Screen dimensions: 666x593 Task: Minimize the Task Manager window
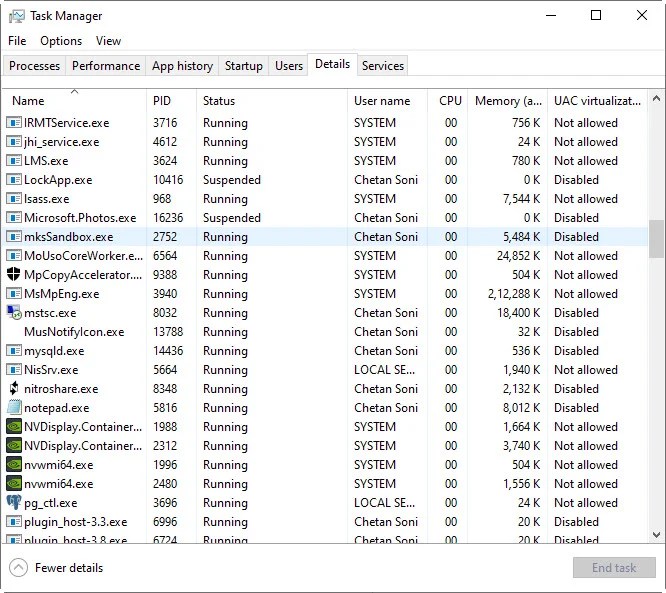[x=551, y=16]
